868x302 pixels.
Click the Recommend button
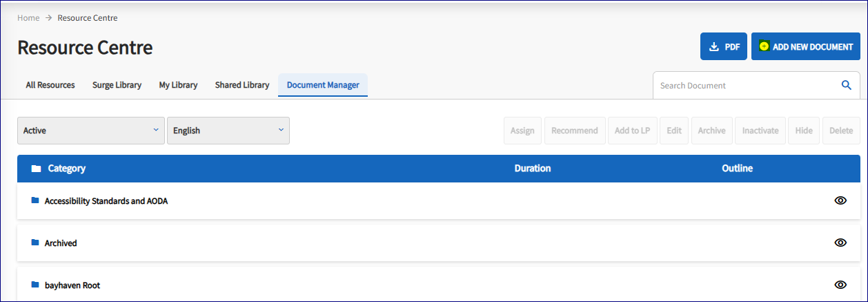(575, 131)
